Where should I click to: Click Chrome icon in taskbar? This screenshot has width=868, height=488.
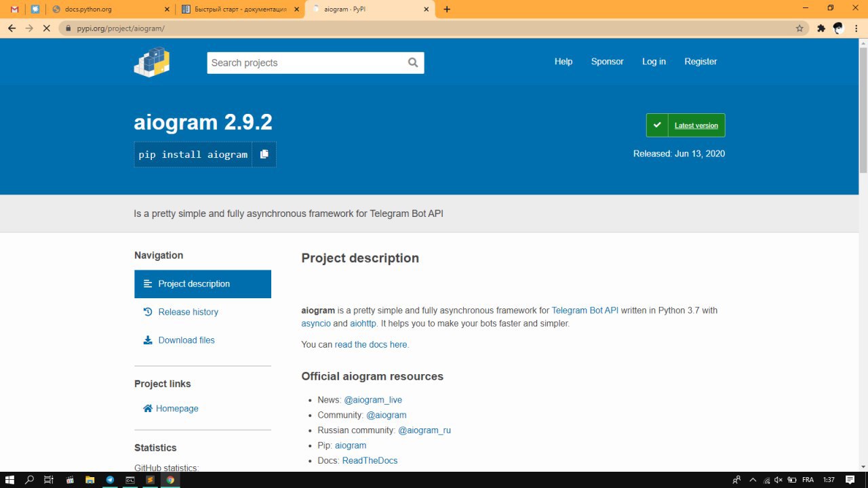coord(170,480)
